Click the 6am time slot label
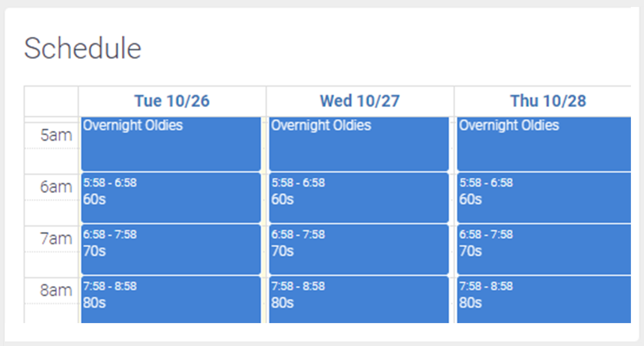Image resolution: width=644 pixels, height=346 pixels. point(56,187)
